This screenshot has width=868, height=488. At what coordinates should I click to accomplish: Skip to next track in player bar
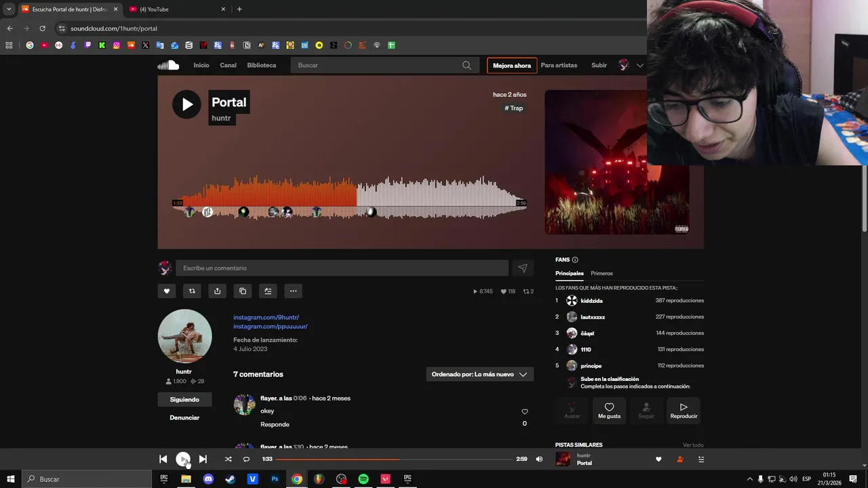click(203, 459)
